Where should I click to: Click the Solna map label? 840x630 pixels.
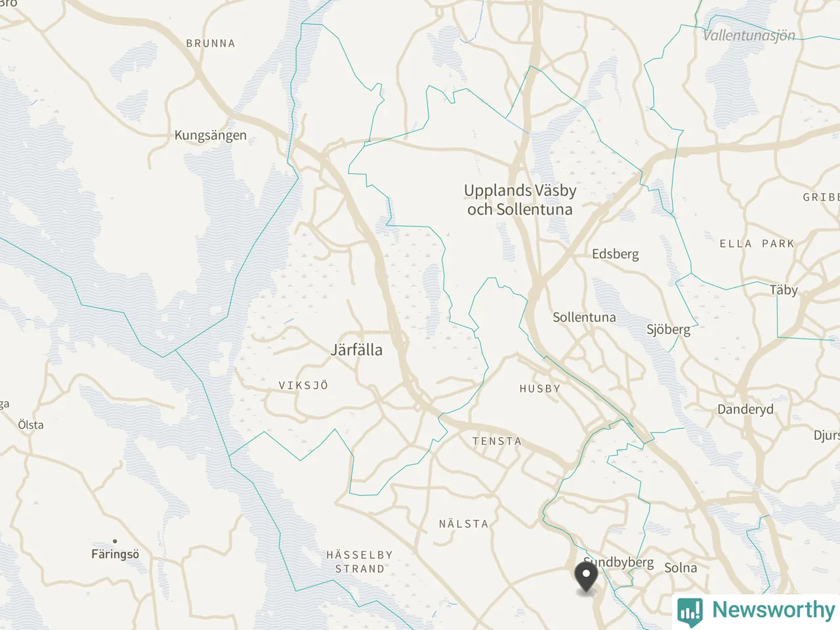(x=681, y=568)
